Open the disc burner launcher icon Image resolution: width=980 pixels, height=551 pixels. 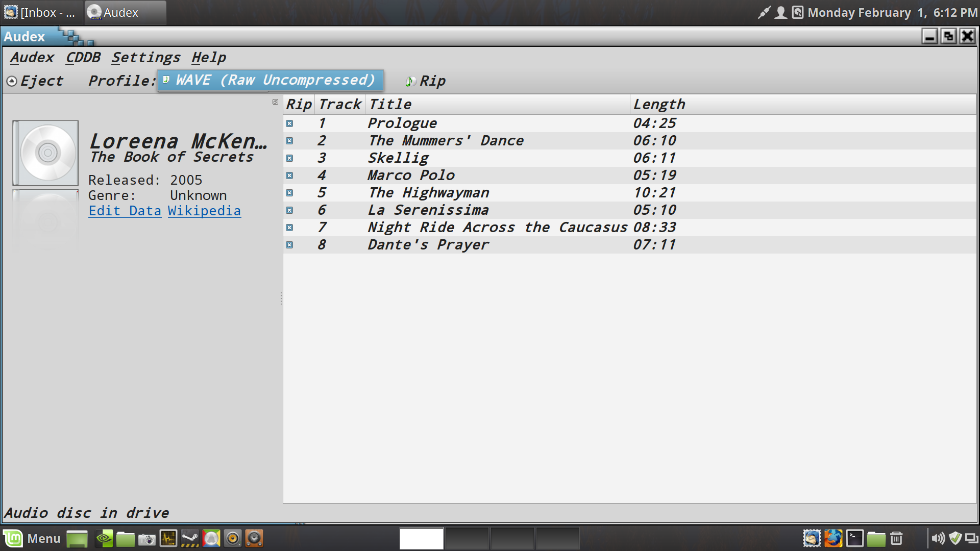(211, 538)
